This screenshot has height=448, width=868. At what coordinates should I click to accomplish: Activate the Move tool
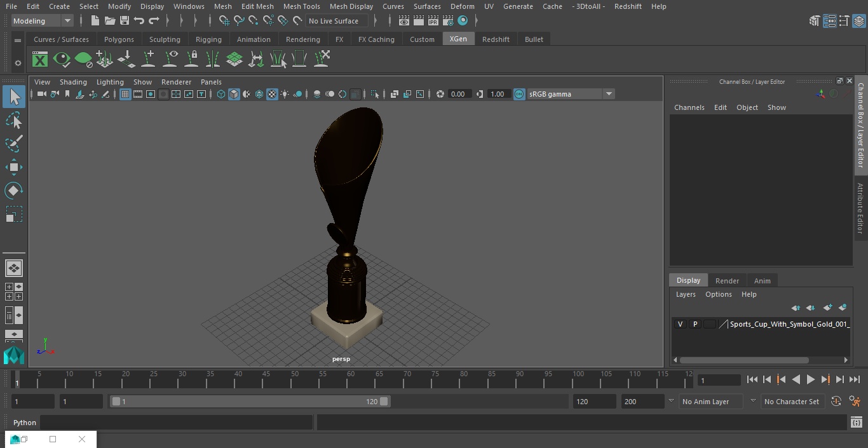(14, 167)
